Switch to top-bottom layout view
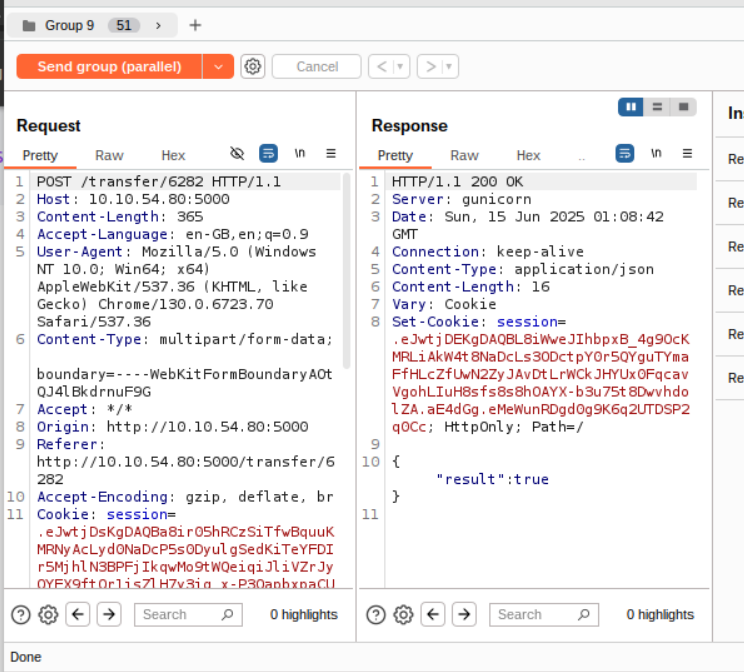This screenshot has height=672, width=744. point(657,107)
